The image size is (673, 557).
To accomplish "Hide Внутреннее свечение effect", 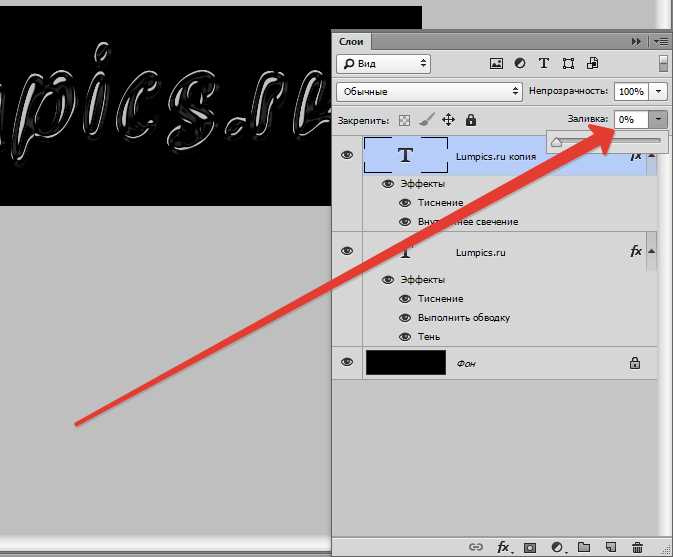I will (x=405, y=222).
